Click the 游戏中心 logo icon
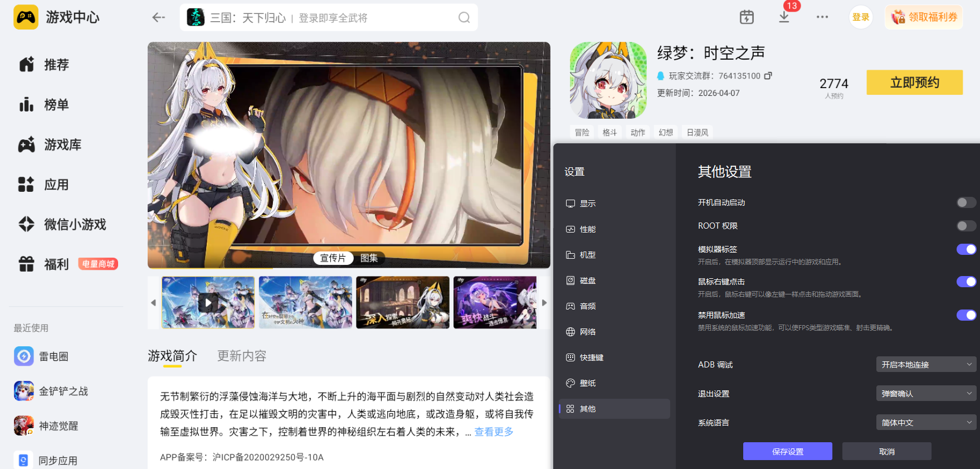Image resolution: width=980 pixels, height=469 pixels. point(26,17)
